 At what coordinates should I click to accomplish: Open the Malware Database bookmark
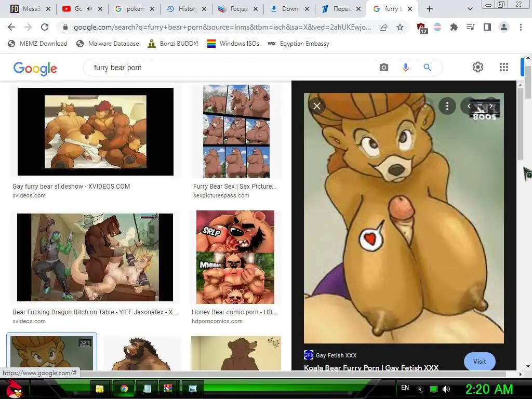(108, 44)
